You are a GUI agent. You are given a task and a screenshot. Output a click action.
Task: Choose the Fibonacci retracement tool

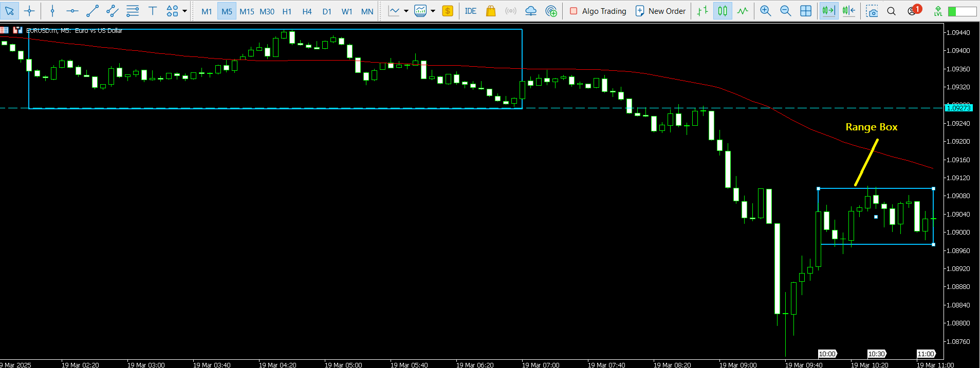tap(133, 11)
